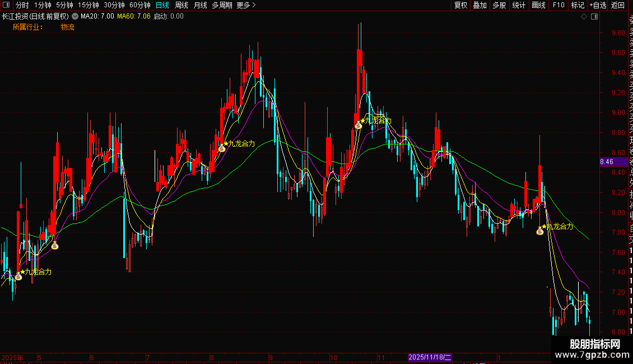Click the 标记 mark button
The width and height of the screenshot is (633, 364).
tap(578, 5)
